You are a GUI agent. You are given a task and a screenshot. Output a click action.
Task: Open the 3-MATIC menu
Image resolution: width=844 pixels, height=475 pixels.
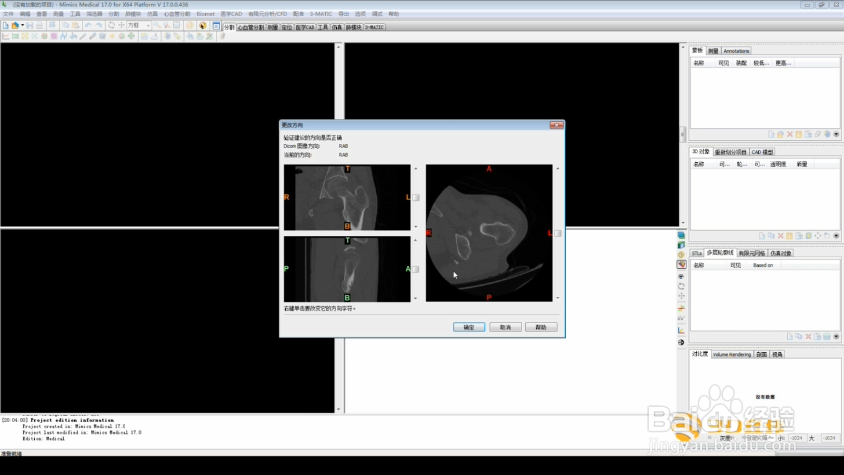coord(321,14)
